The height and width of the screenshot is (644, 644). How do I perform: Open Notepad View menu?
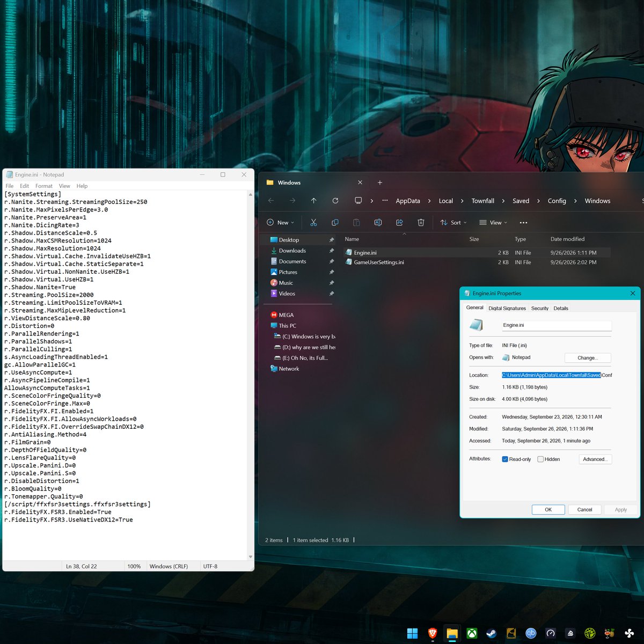(x=64, y=186)
